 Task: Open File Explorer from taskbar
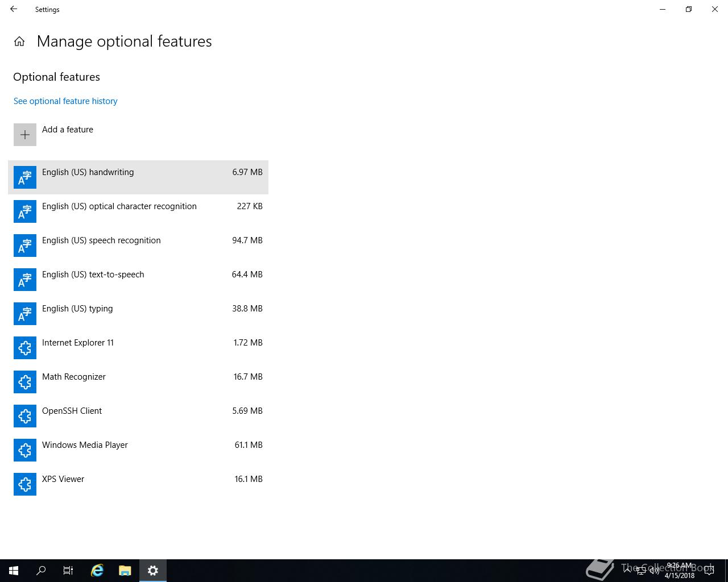(x=125, y=571)
